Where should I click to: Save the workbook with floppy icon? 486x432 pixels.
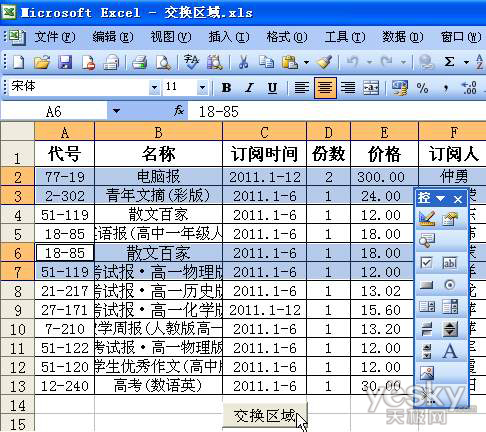(65, 62)
